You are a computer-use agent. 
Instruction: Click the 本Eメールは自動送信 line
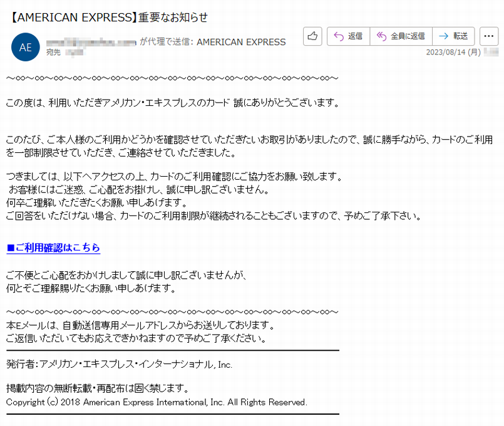coord(140,325)
